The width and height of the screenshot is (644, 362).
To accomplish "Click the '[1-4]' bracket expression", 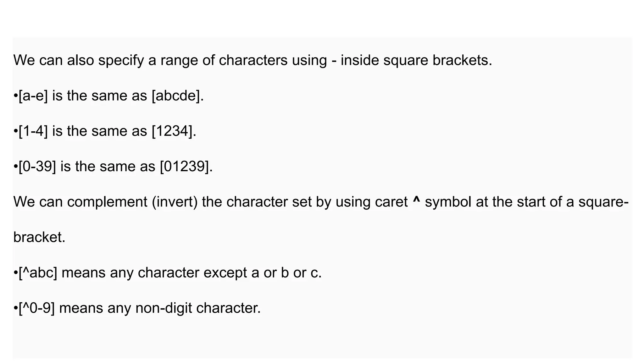I will point(33,131).
